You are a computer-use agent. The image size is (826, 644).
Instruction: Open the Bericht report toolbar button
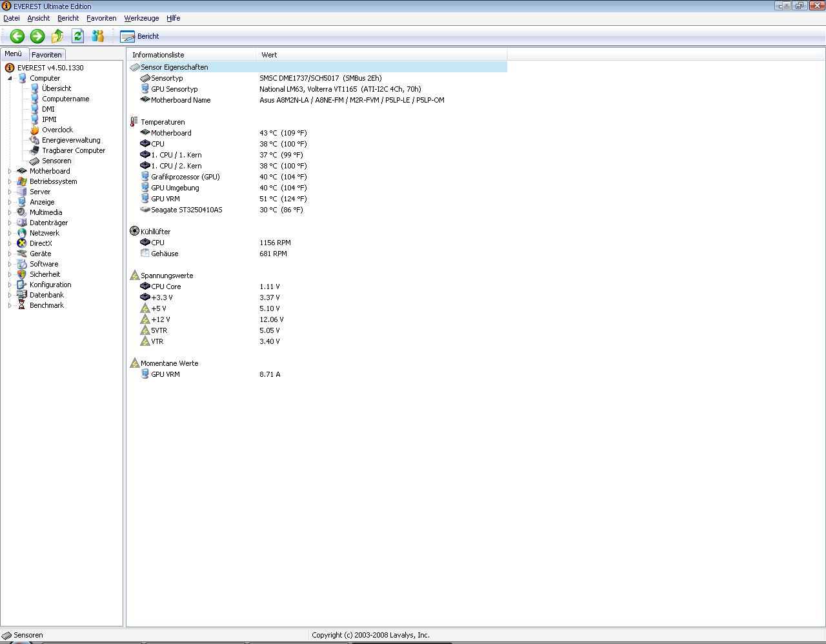click(140, 36)
